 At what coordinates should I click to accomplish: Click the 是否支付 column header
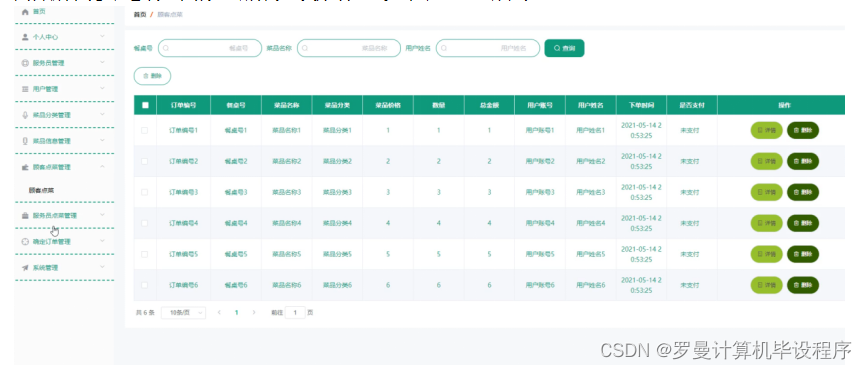(x=692, y=105)
